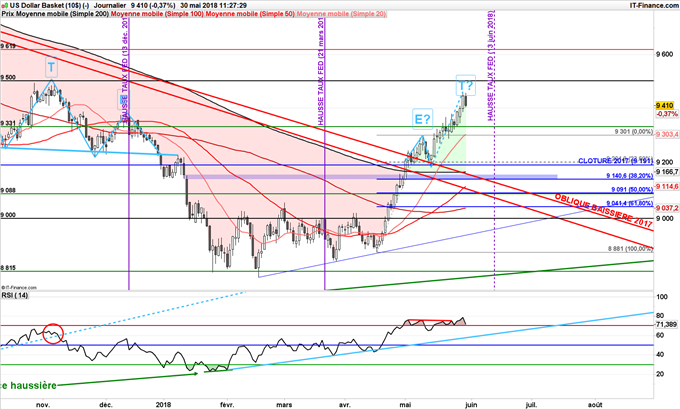Click the timestamp '30 mai 2018 11:27:29'
This screenshot has height=409, width=680.
point(213,6)
